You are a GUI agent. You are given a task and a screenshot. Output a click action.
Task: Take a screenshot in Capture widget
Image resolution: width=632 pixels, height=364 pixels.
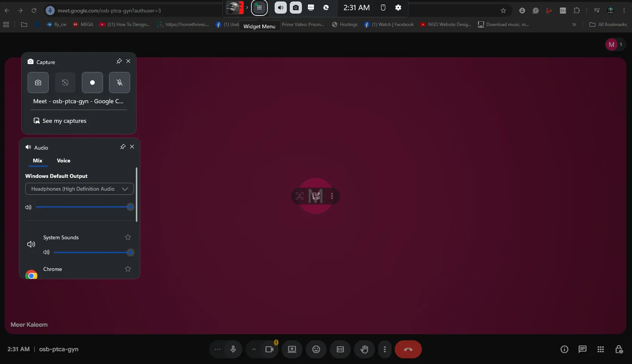38,83
